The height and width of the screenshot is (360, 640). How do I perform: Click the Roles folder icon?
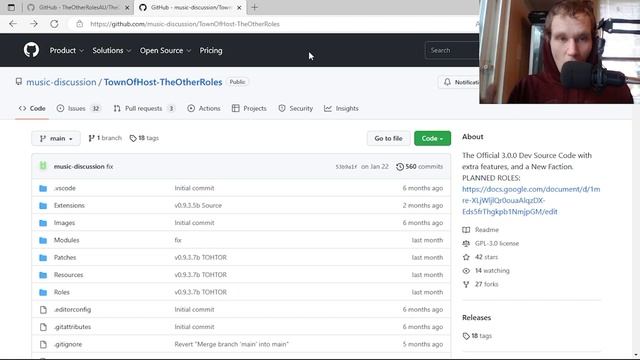tap(43, 292)
